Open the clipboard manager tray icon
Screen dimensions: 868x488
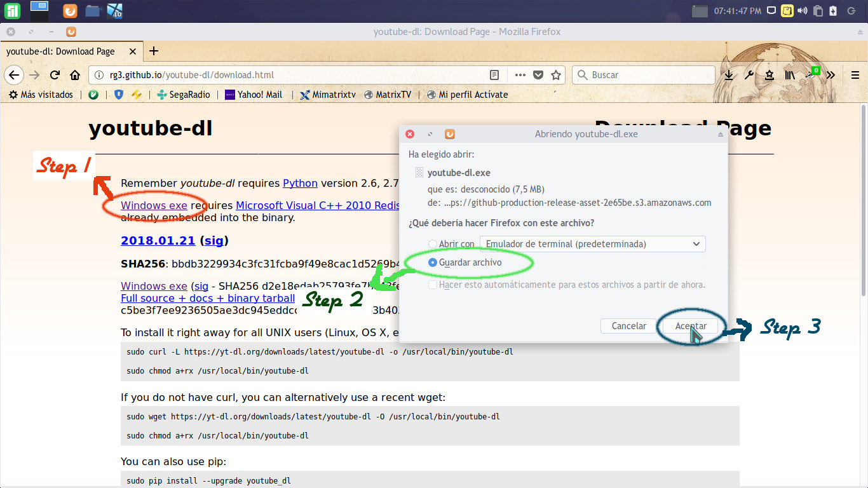(x=818, y=11)
